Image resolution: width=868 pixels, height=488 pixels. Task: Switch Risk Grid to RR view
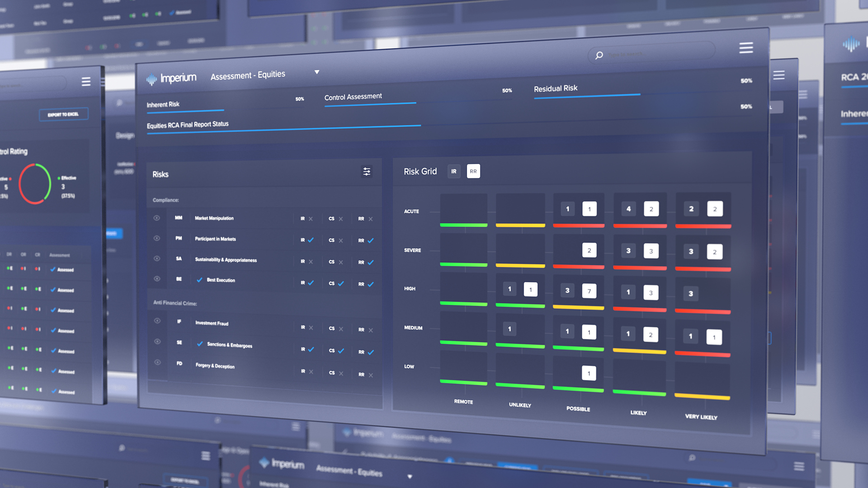(473, 171)
